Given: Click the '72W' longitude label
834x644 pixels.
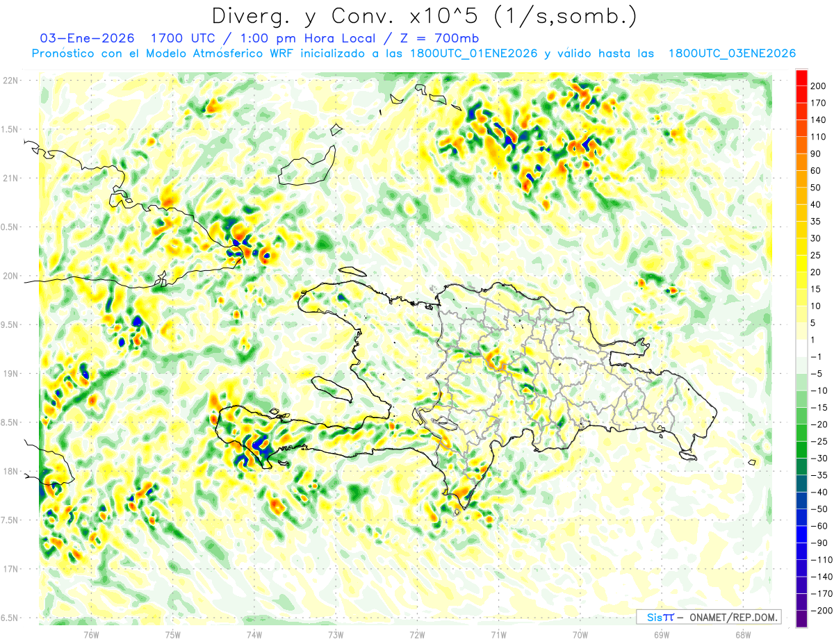Looking at the screenshot, I should click(x=417, y=634).
